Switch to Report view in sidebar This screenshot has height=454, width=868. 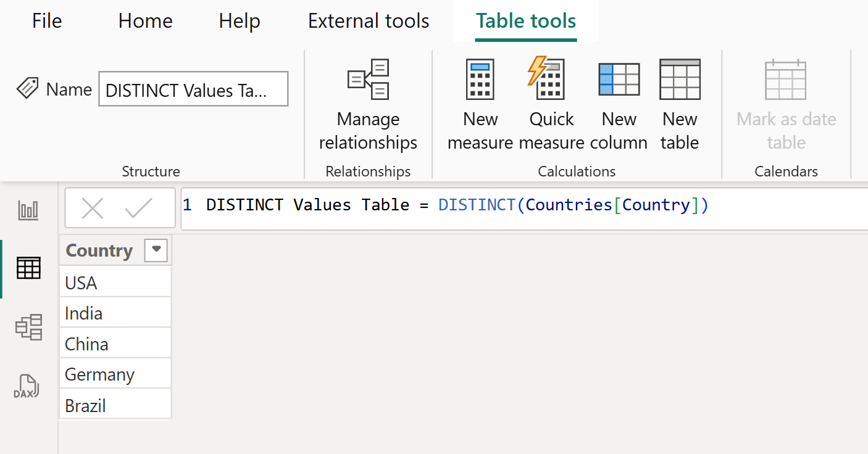pos(28,211)
